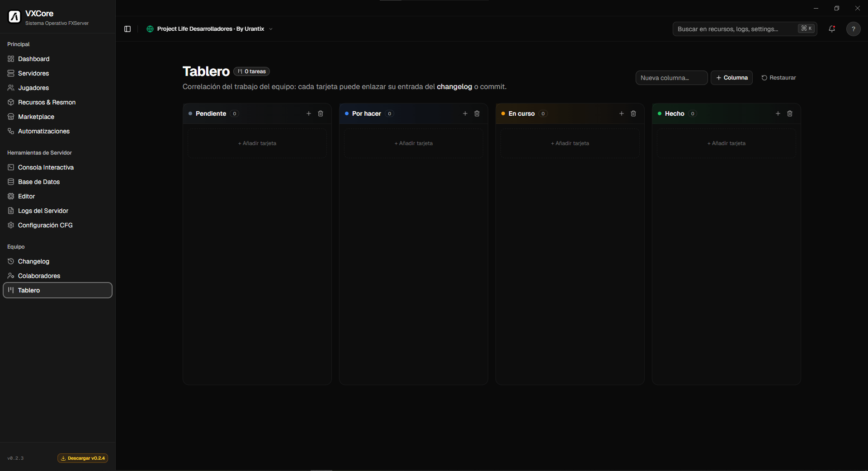
Task: Open Automatizaciones
Action: pos(57,131)
